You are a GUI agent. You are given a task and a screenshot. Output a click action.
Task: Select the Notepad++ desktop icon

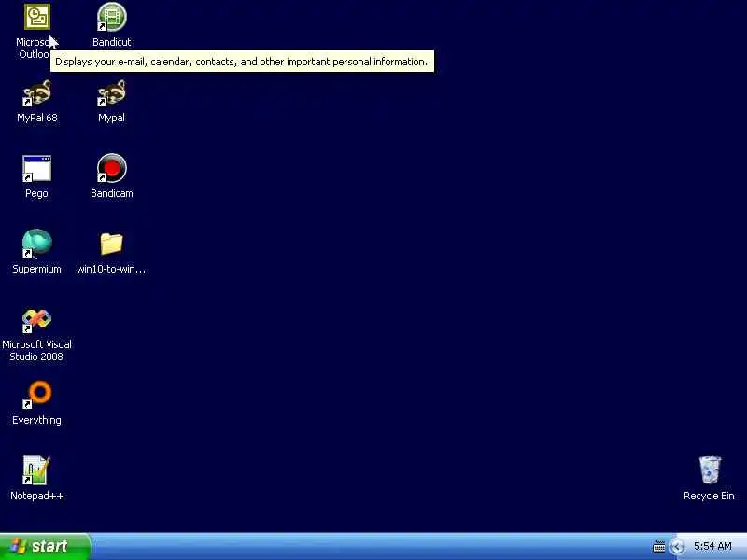tap(36, 470)
